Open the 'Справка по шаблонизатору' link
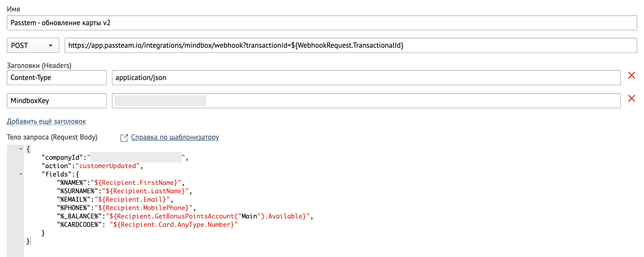The image size is (644, 257). [175, 137]
